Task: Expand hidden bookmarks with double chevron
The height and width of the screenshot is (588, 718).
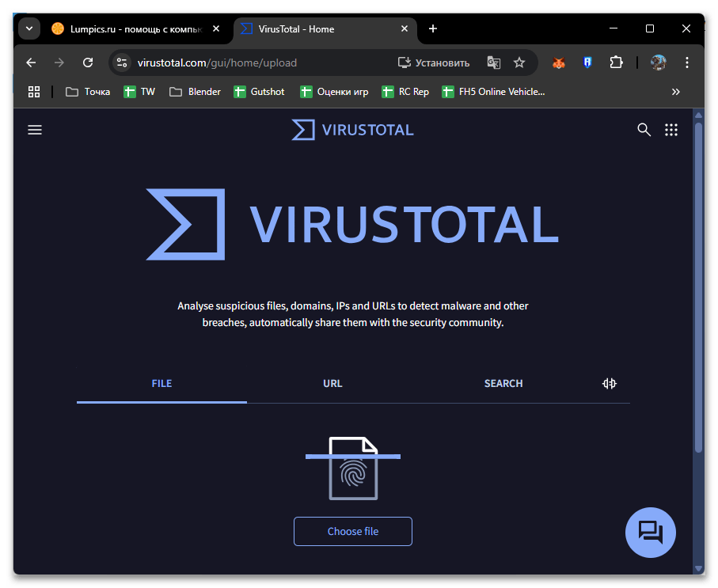Action: coord(676,92)
